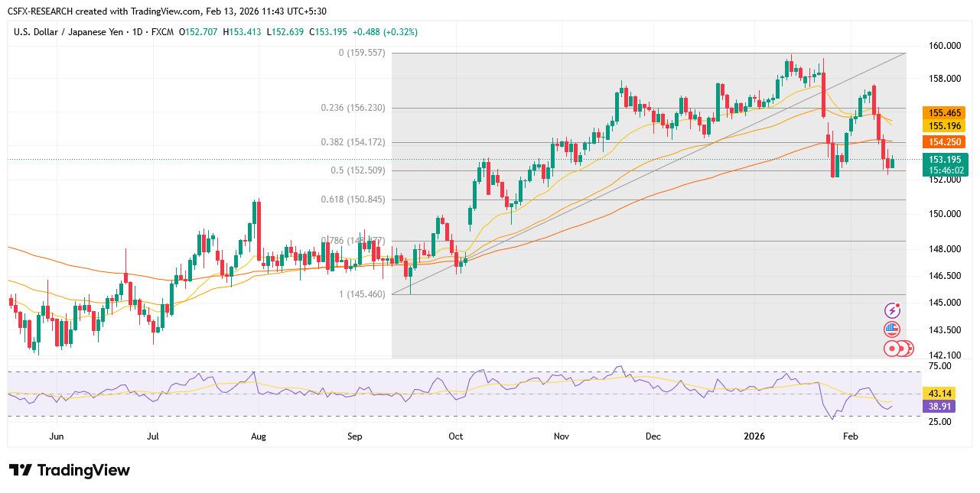Click the RSI average label 43.14

point(938,393)
